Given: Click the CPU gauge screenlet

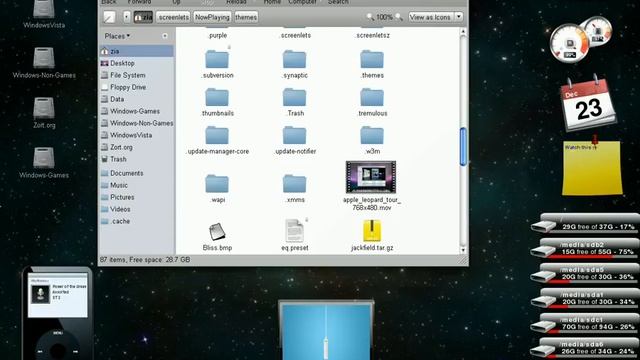Looking at the screenshot, I should coord(569,43).
